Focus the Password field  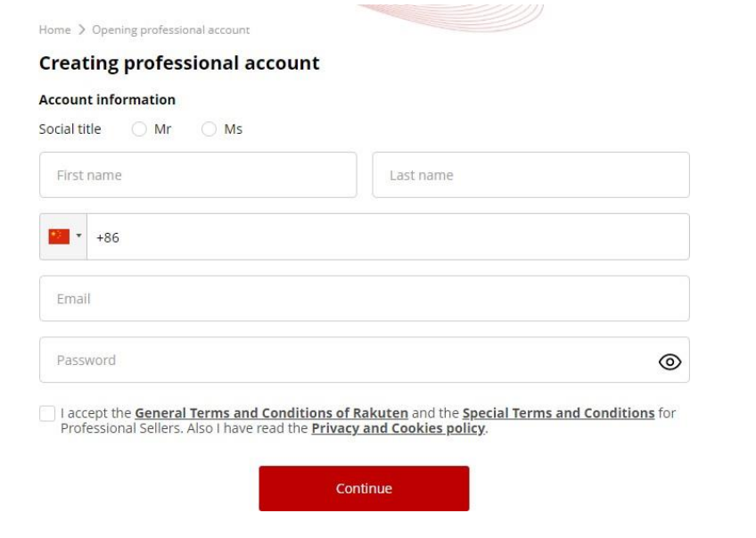pyautogui.click(x=348, y=360)
